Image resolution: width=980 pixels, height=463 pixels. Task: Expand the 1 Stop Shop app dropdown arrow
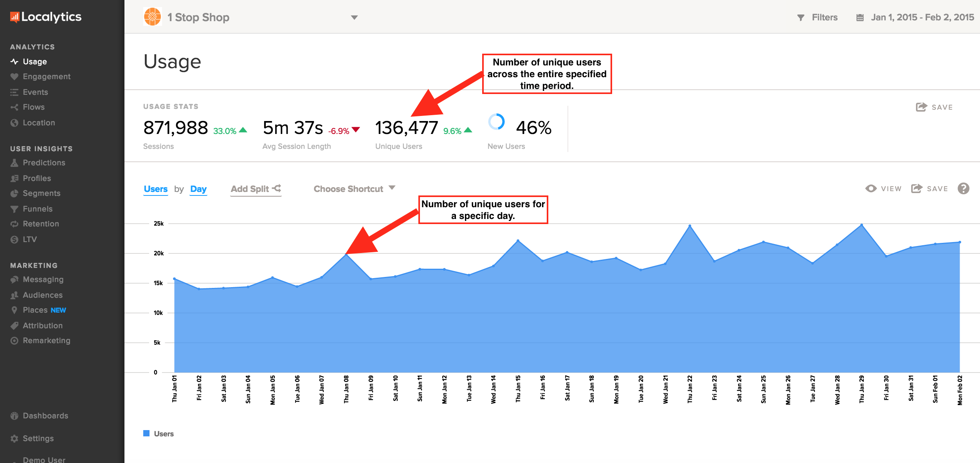354,18
